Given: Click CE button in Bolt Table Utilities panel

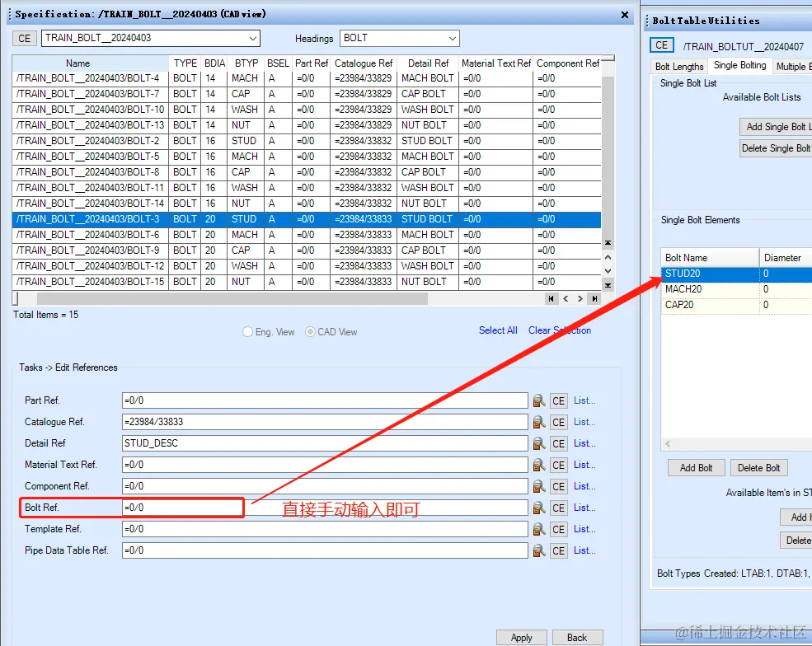Looking at the screenshot, I should pyautogui.click(x=661, y=45).
